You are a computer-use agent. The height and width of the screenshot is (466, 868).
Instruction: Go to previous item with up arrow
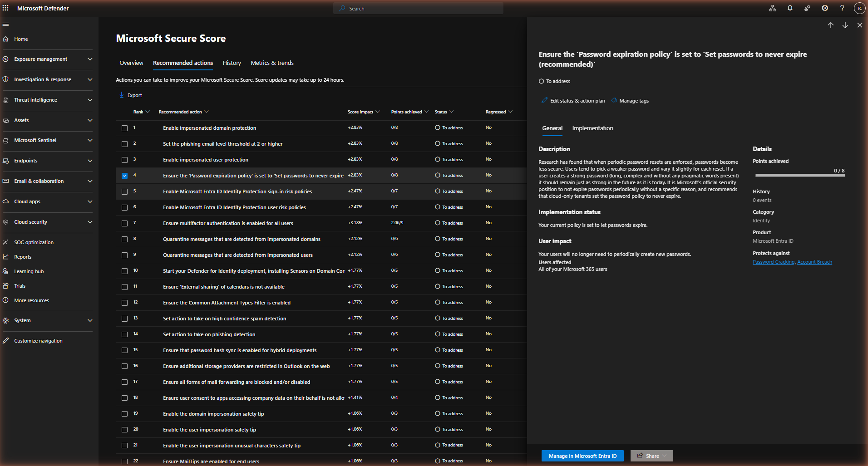(831, 25)
